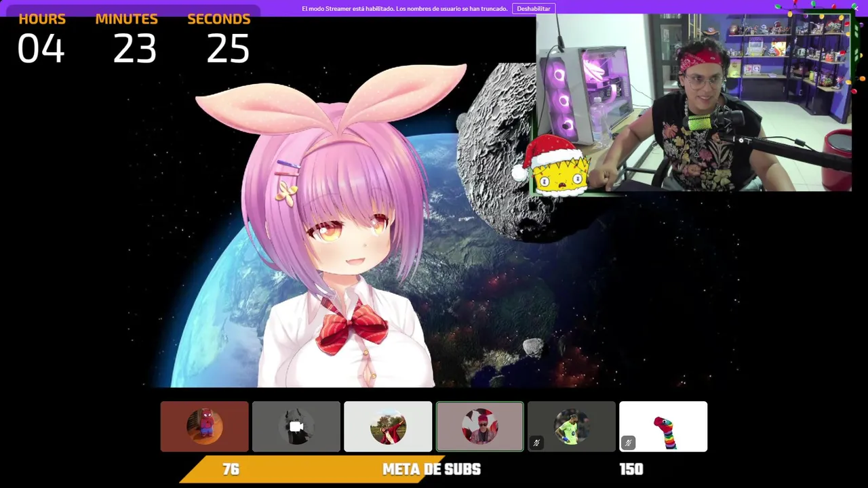Viewport: 868px width, 488px height.
Task: Select the outdoor red-coat avatar participant tile
Action: pos(388,426)
